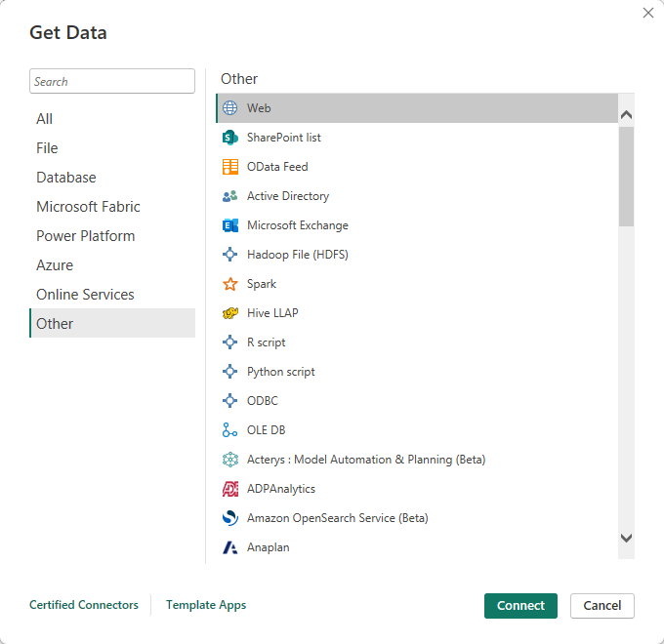Click the Active Directory people icon

[x=229, y=196]
